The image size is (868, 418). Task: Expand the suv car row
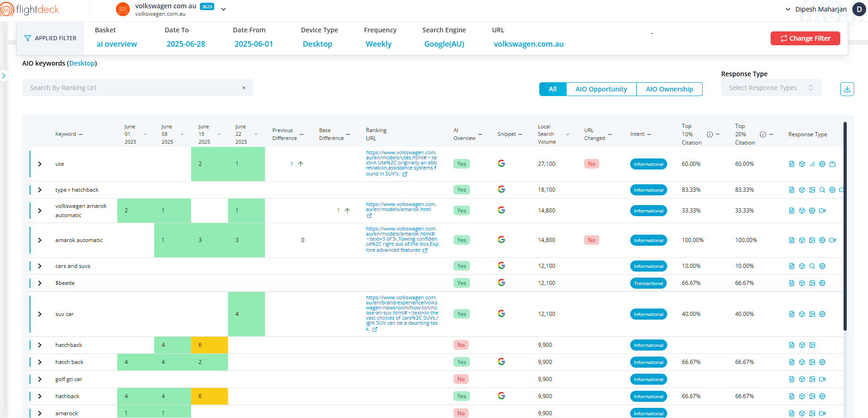point(40,314)
